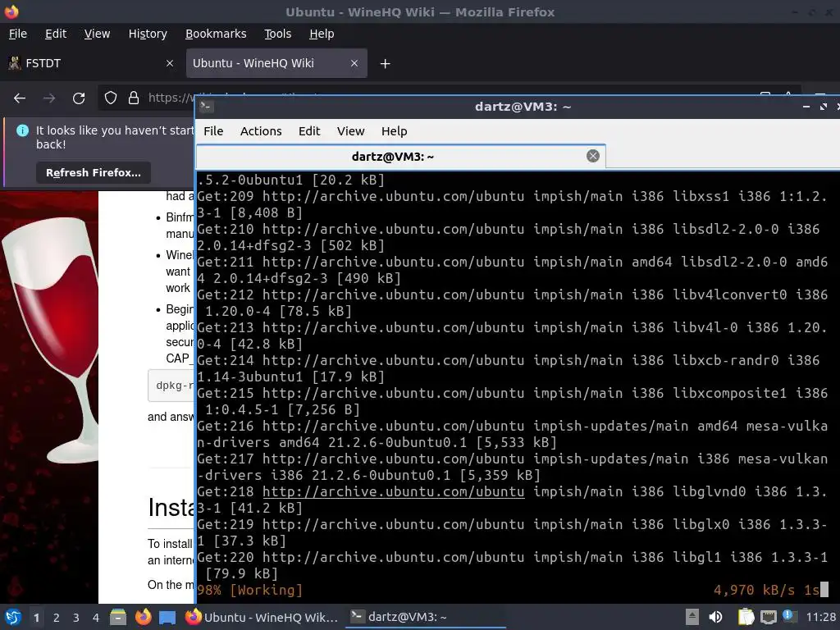Minimize the terminal window
The image size is (840, 630).
[806, 107]
